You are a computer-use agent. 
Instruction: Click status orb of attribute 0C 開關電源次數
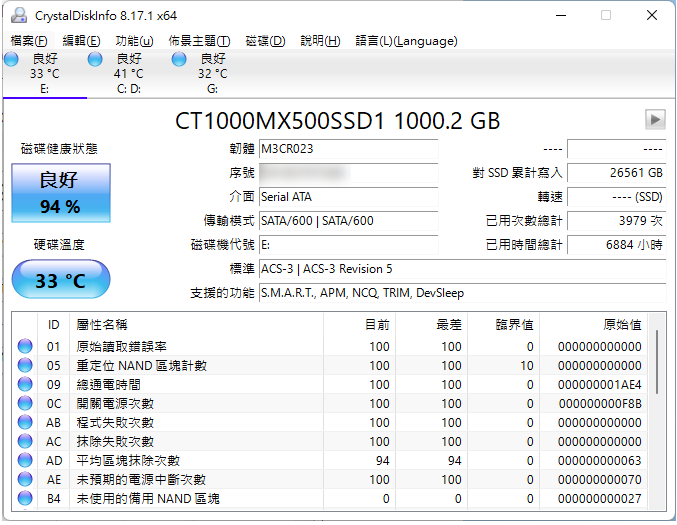tap(25, 403)
